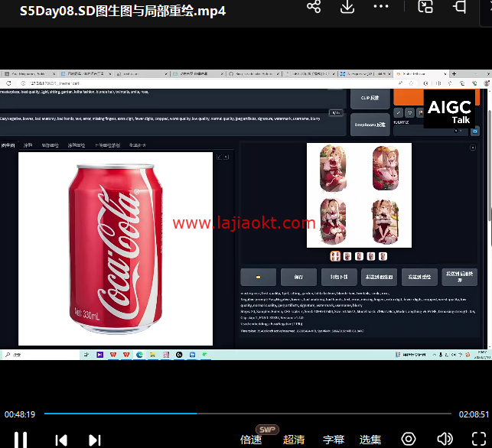The width and height of the screenshot is (492, 448).
Task: Select the second gallery thumbnail
Action: tap(347, 256)
